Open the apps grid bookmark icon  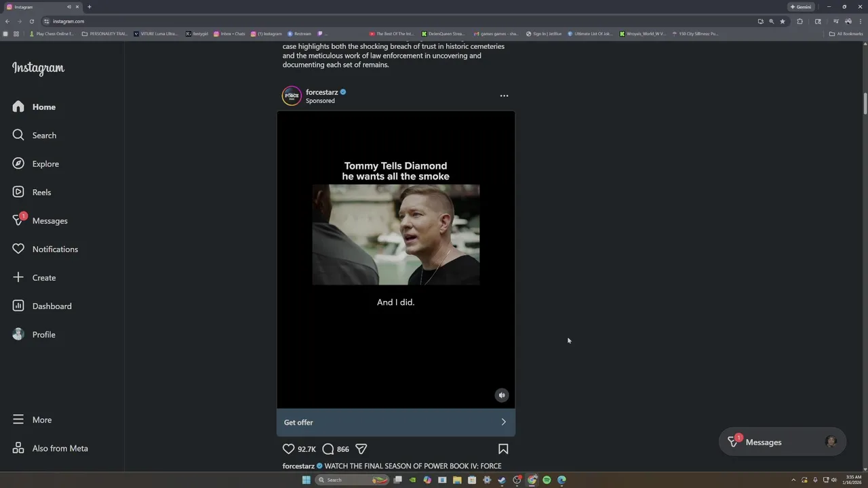[x=16, y=33]
